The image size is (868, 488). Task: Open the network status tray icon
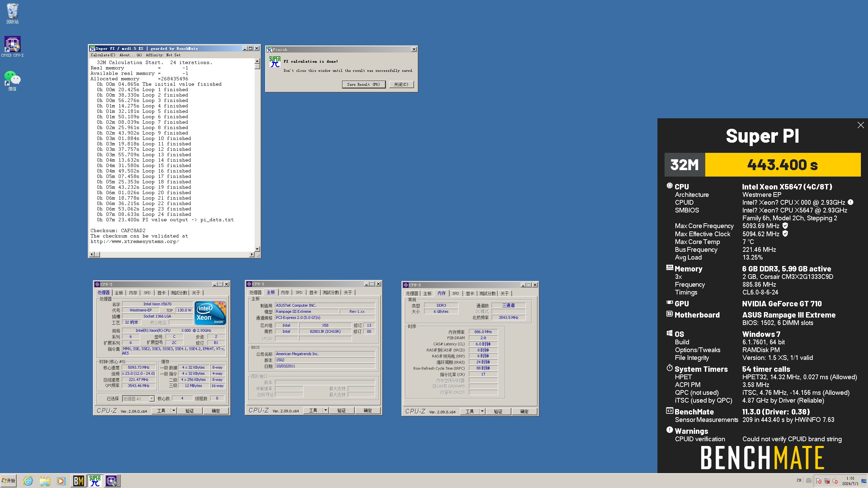pyautogui.click(x=827, y=481)
